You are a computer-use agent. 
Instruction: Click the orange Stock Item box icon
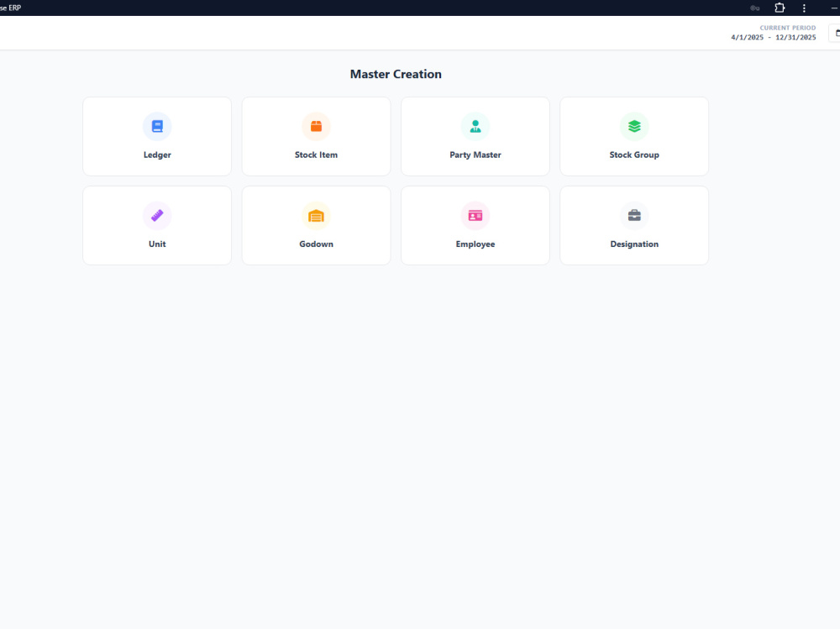316,127
